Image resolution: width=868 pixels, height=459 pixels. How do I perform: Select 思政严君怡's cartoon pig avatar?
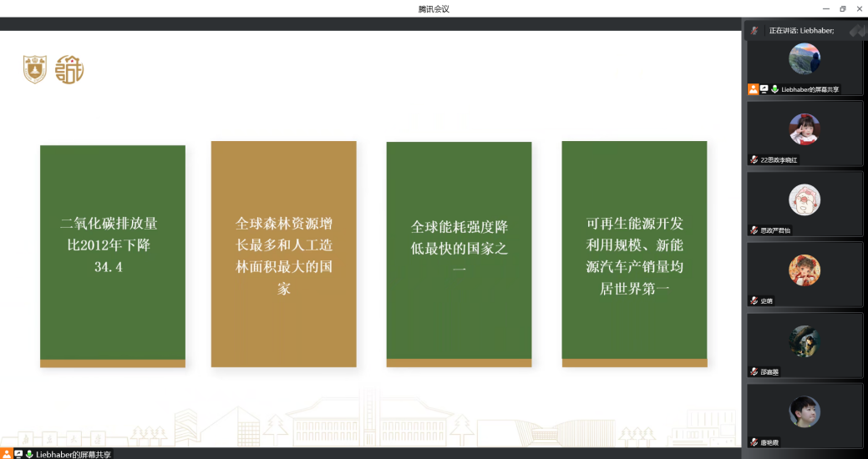[x=805, y=199]
